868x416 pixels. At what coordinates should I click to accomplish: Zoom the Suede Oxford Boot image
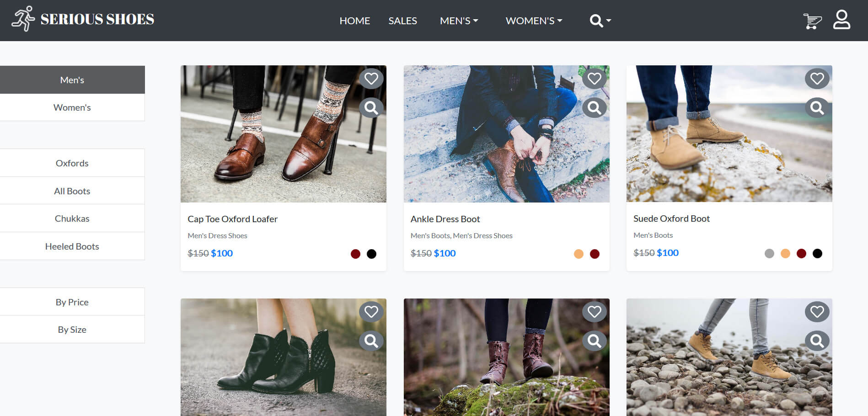point(817,108)
